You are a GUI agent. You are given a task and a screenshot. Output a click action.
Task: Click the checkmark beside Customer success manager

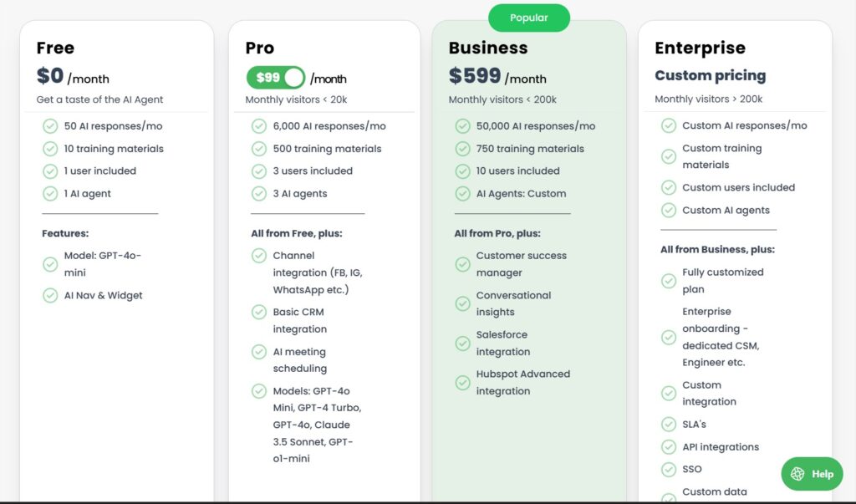click(x=462, y=263)
